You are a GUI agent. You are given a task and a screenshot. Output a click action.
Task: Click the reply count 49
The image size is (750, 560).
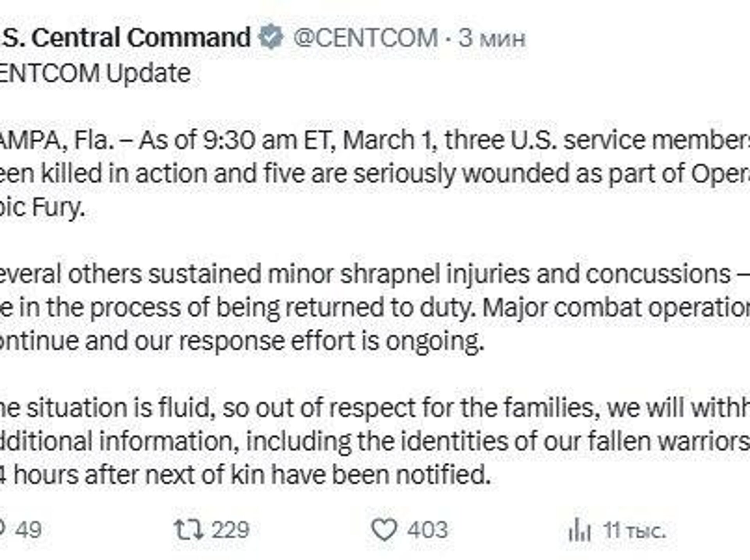coord(28,530)
